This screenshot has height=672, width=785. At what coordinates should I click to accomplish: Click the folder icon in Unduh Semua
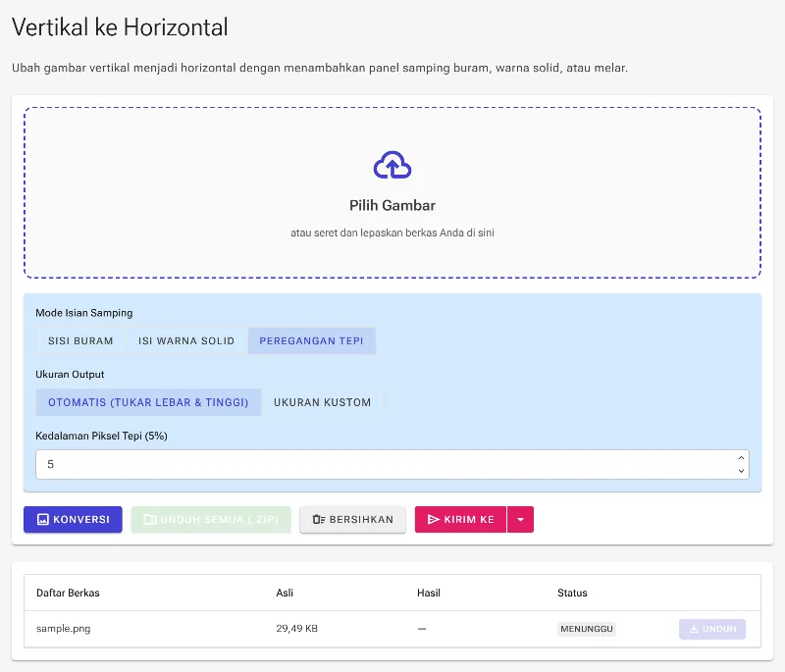click(x=150, y=520)
